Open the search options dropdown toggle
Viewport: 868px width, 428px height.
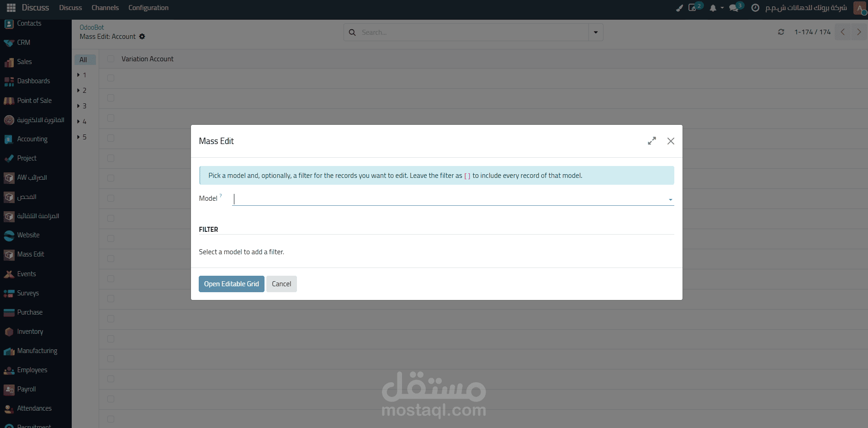point(596,32)
